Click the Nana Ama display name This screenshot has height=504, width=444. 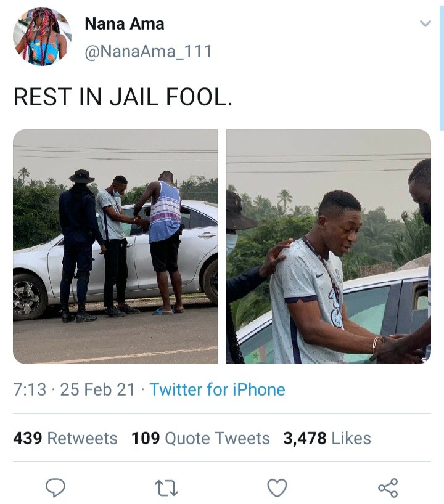coord(125,24)
